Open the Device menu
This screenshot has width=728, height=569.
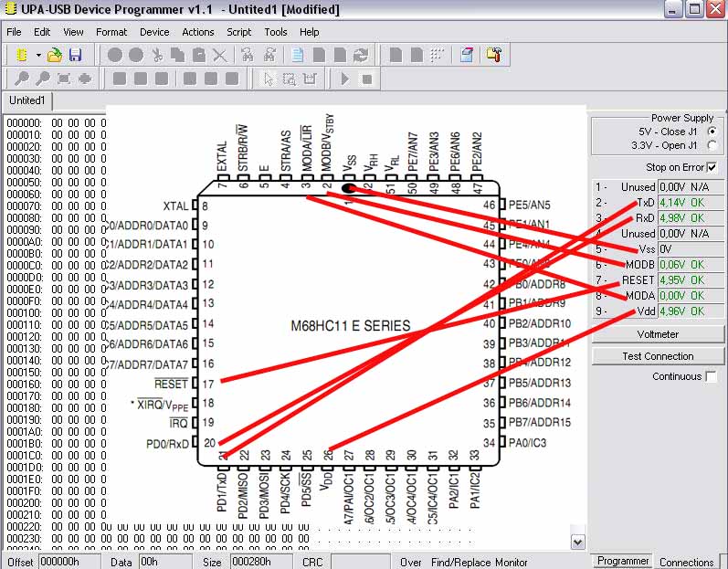pos(154,32)
